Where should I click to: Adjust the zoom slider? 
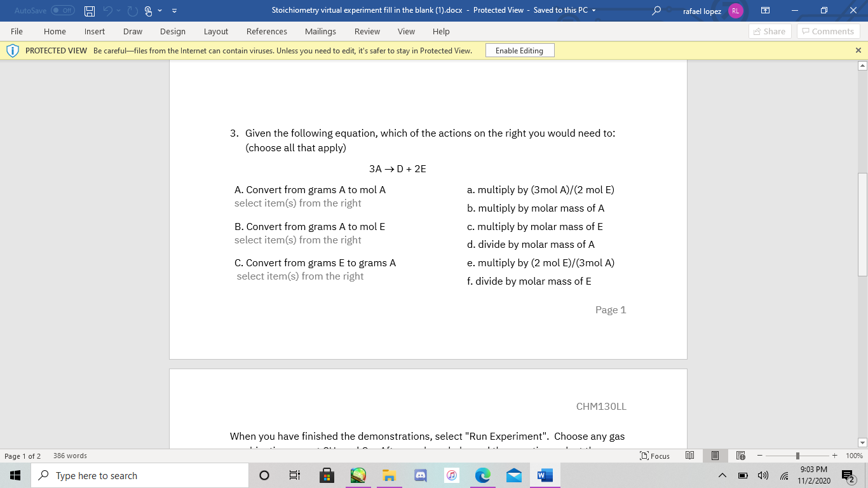pos(797,456)
